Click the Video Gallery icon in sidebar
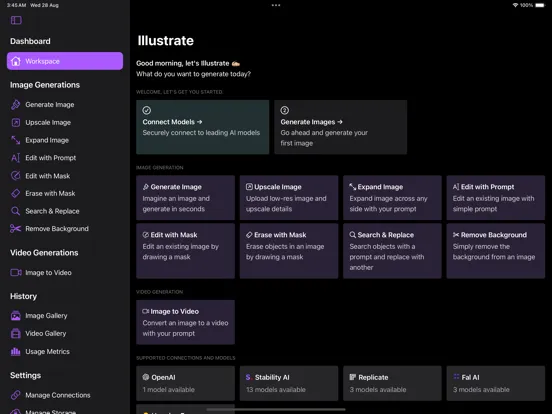Image resolution: width=552 pixels, height=414 pixels. click(x=15, y=333)
